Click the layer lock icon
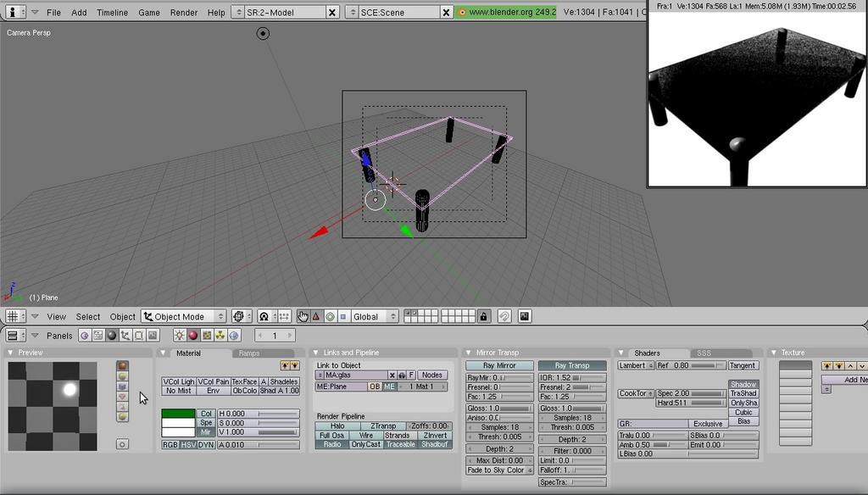Image resolution: width=868 pixels, height=495 pixels. (484, 317)
